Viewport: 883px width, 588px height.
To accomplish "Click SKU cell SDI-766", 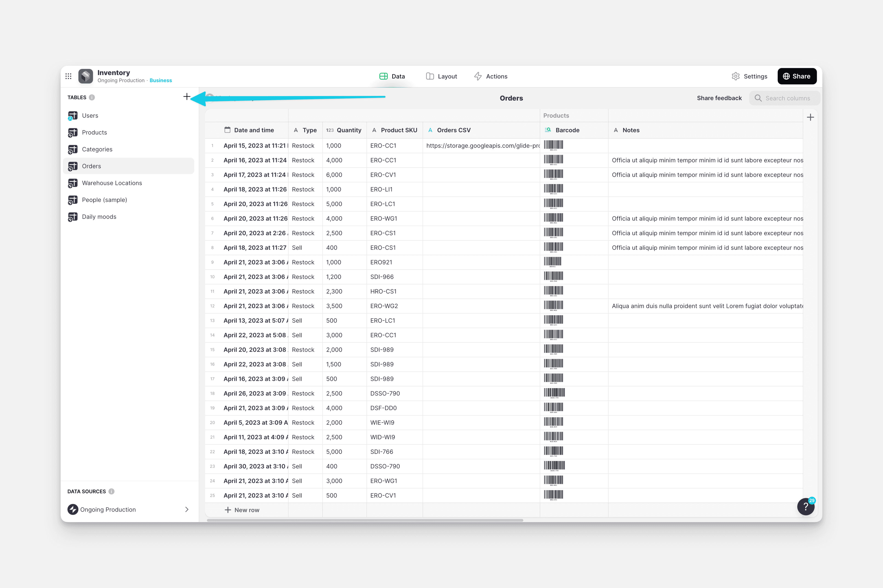I will [x=395, y=452].
